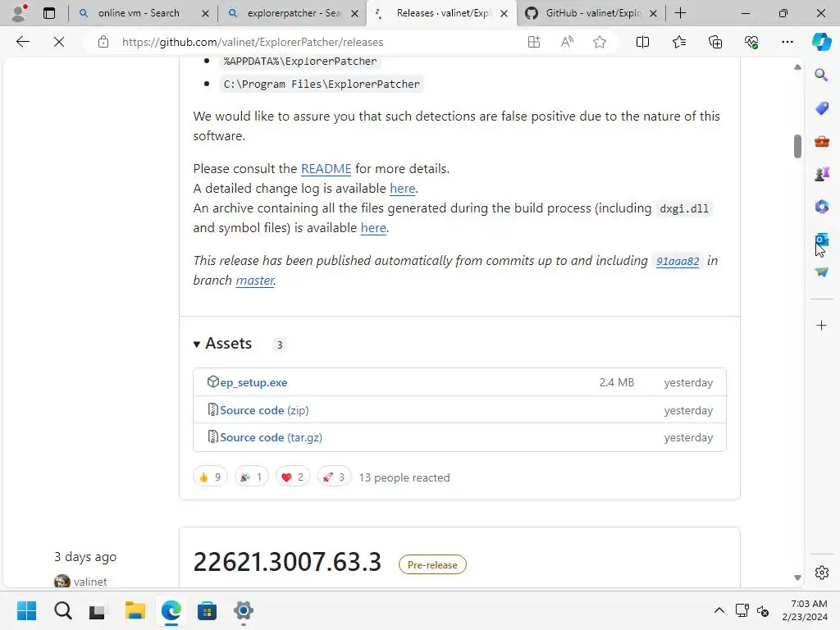This screenshot has width=840, height=630.
Task: Open the master branch link
Action: pyautogui.click(x=255, y=281)
